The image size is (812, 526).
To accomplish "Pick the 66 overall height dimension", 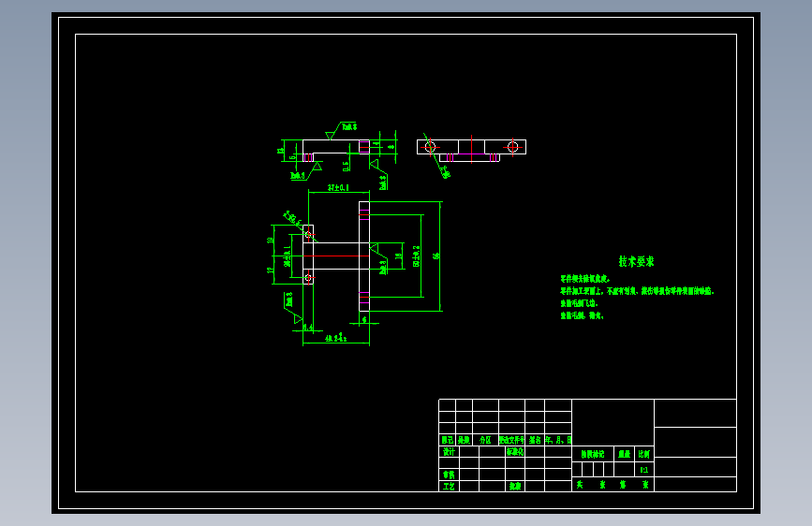I will (x=436, y=256).
